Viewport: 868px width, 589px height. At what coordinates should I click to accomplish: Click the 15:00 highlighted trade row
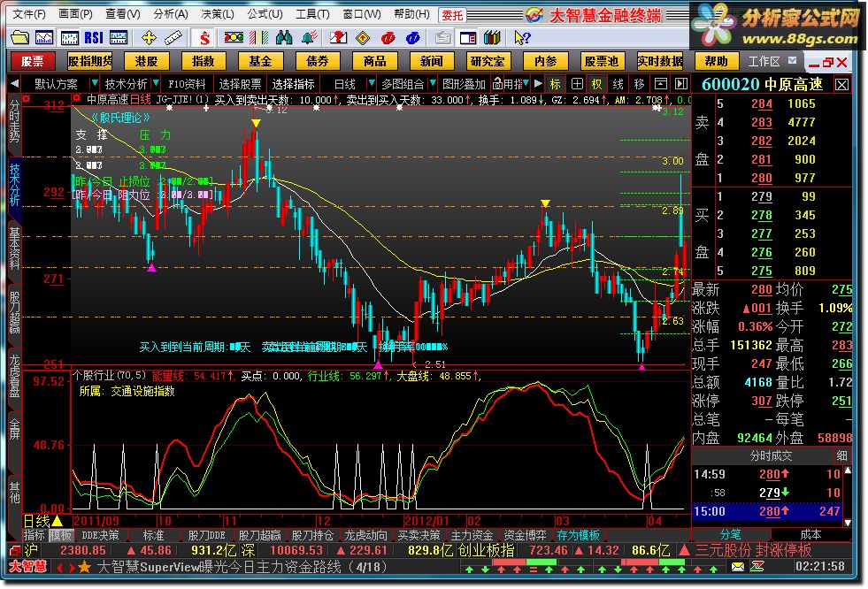point(767,511)
